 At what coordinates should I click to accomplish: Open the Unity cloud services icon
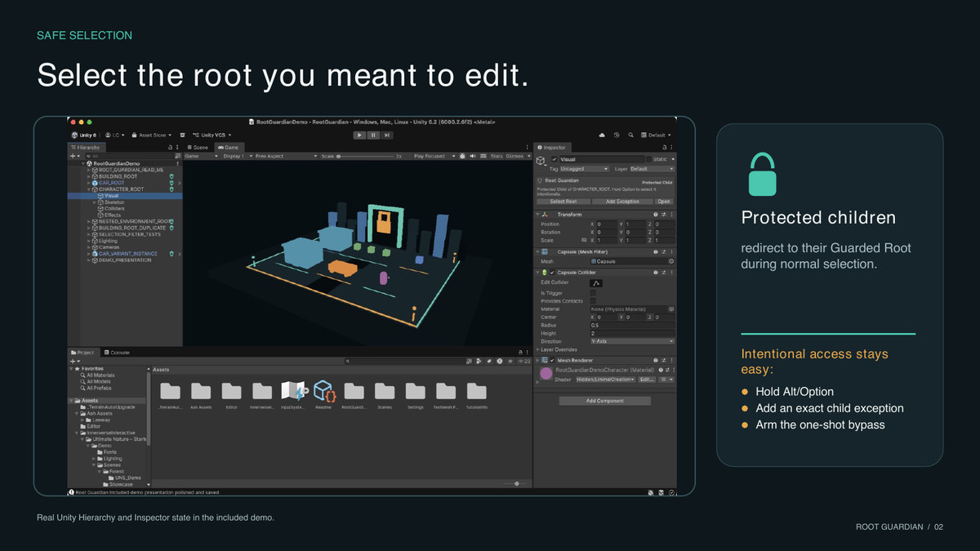tap(602, 135)
